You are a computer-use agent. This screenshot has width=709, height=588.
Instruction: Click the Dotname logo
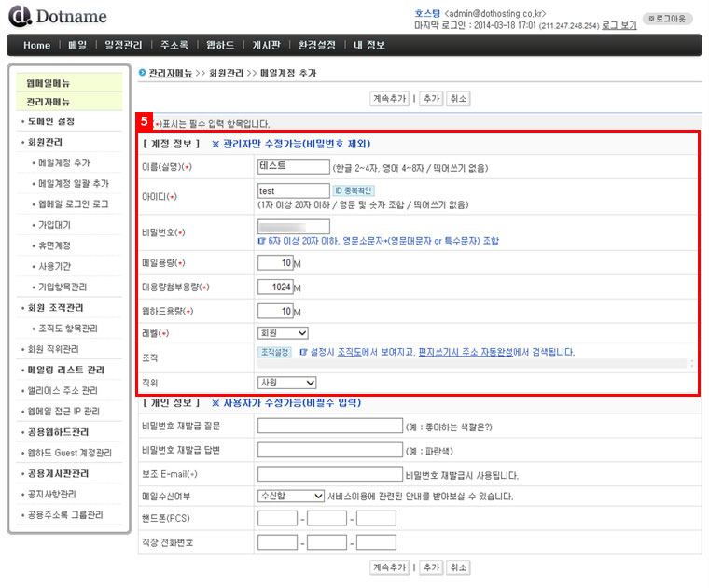58,17
